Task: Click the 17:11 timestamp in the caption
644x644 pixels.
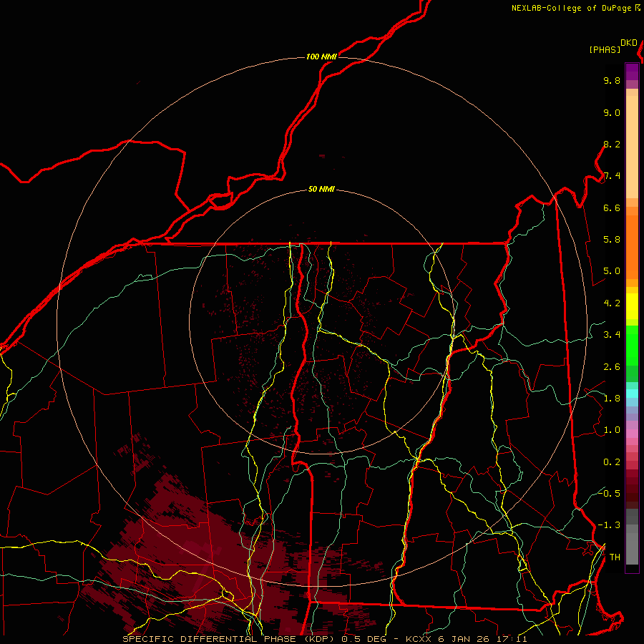Action: coord(513,639)
